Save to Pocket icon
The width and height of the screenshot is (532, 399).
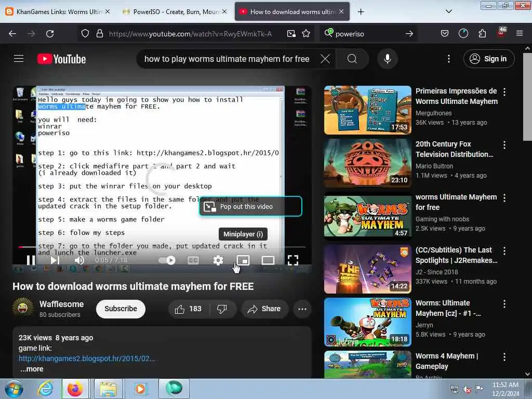445,34
